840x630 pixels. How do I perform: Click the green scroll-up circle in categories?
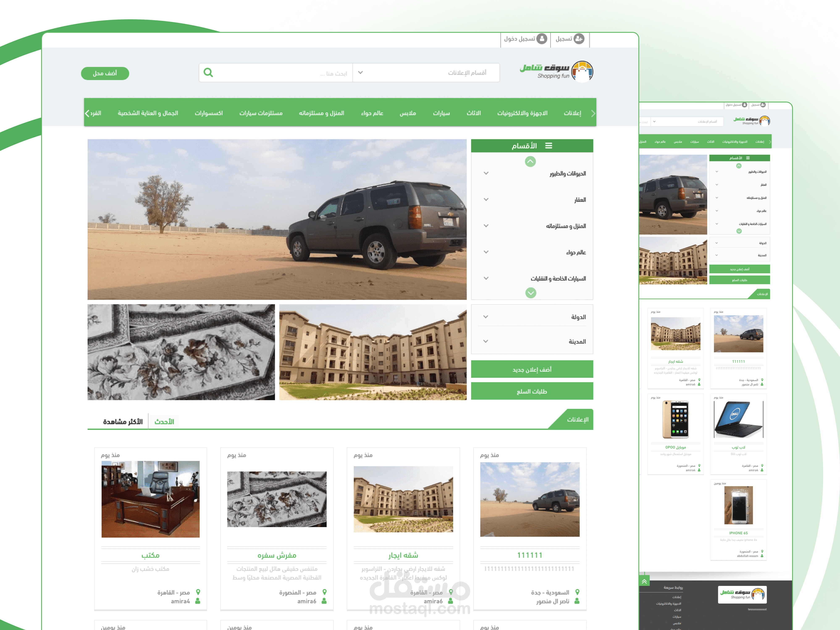530,162
